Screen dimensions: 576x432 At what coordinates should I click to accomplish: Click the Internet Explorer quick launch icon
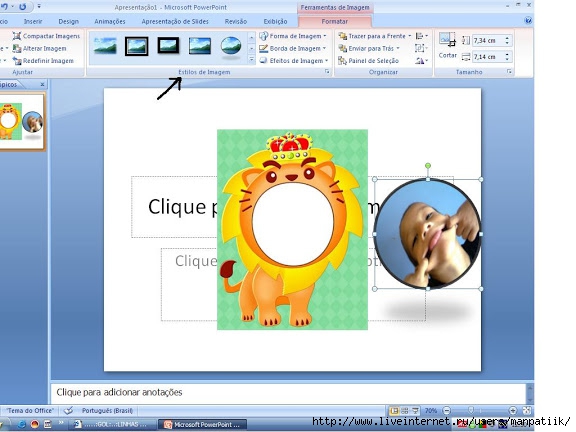(22, 425)
